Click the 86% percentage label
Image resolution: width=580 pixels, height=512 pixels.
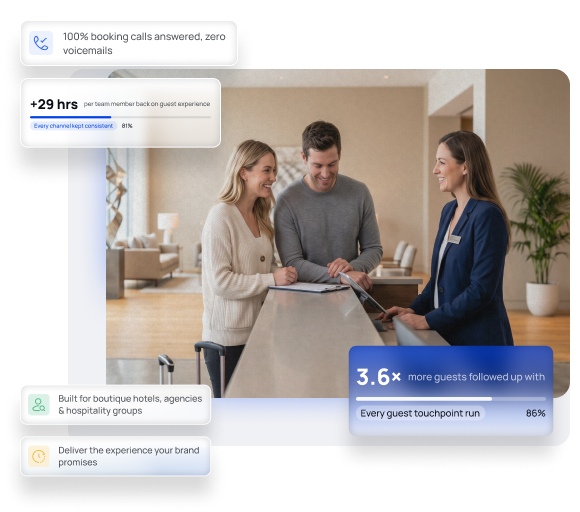tap(536, 413)
